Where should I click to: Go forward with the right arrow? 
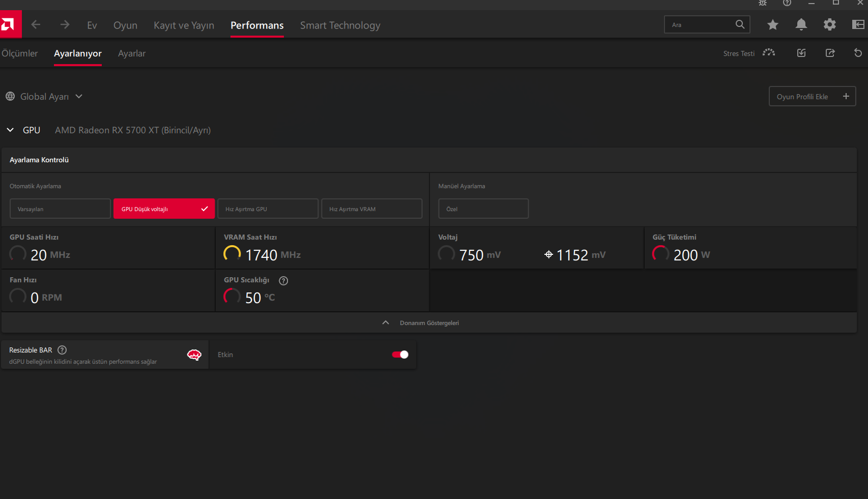(65, 24)
